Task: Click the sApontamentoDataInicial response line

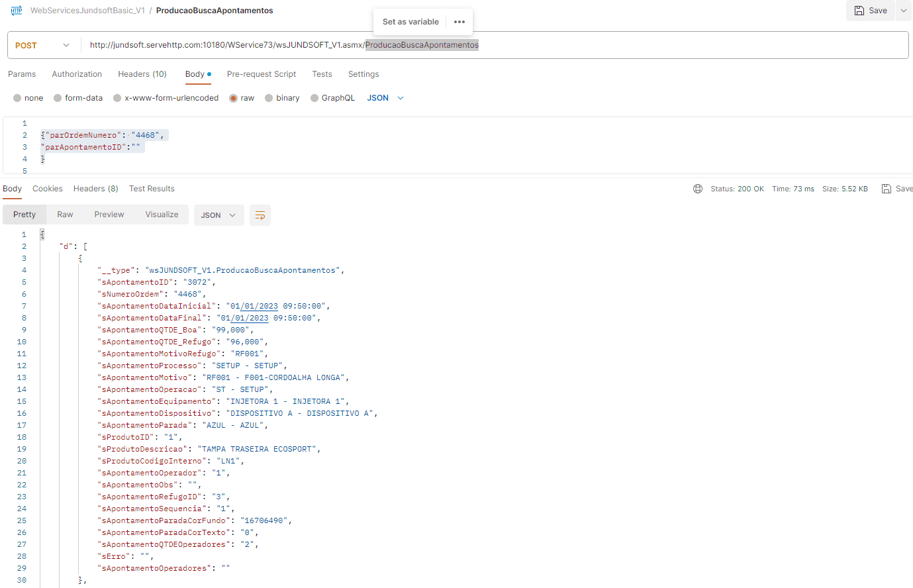Action: [x=214, y=306]
